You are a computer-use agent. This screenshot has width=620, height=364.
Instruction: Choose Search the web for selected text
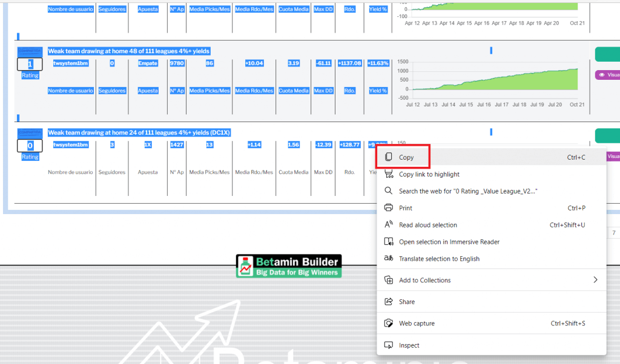[x=491, y=191]
